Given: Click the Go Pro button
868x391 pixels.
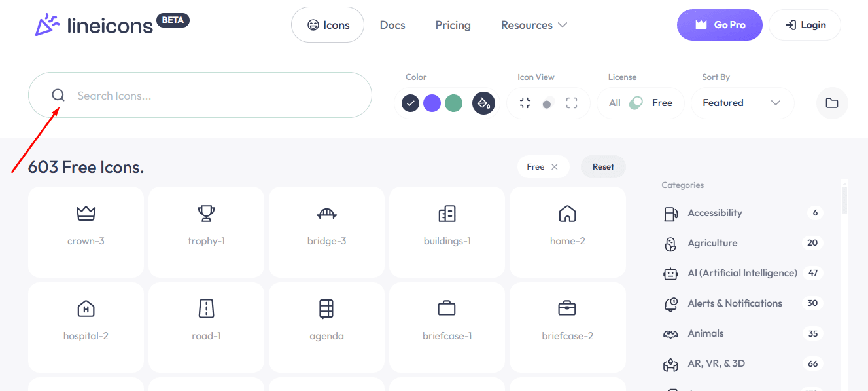Looking at the screenshot, I should coord(720,24).
